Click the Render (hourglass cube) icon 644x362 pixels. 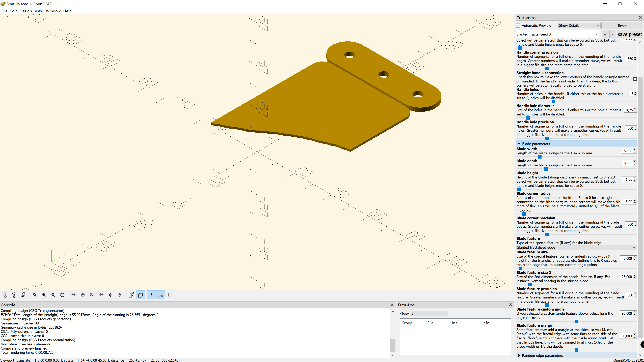pyautogui.click(x=14, y=295)
